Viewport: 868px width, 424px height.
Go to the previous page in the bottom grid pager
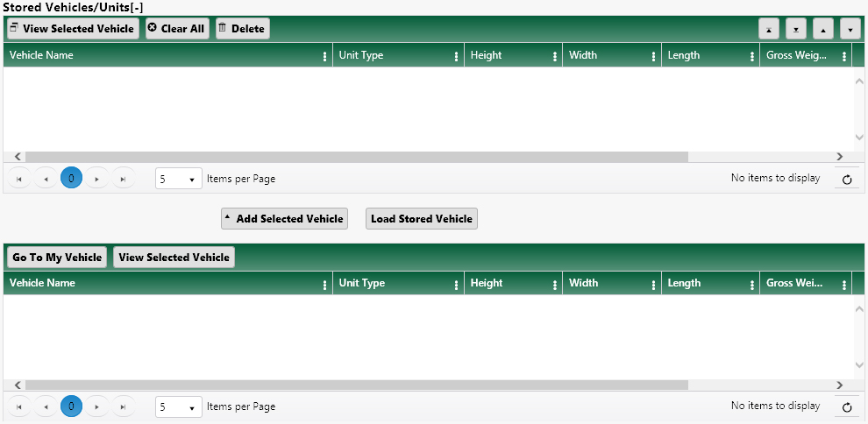pyautogui.click(x=45, y=406)
